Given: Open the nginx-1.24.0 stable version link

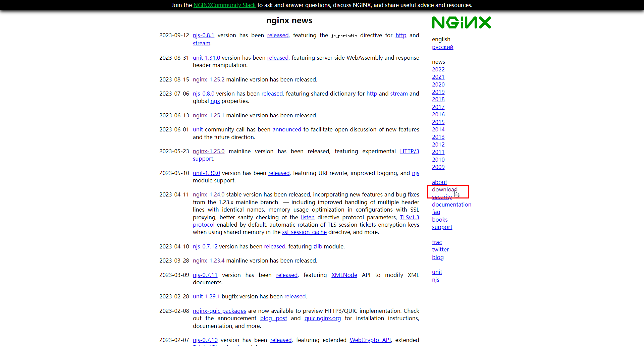Looking at the screenshot, I should click(x=208, y=194).
